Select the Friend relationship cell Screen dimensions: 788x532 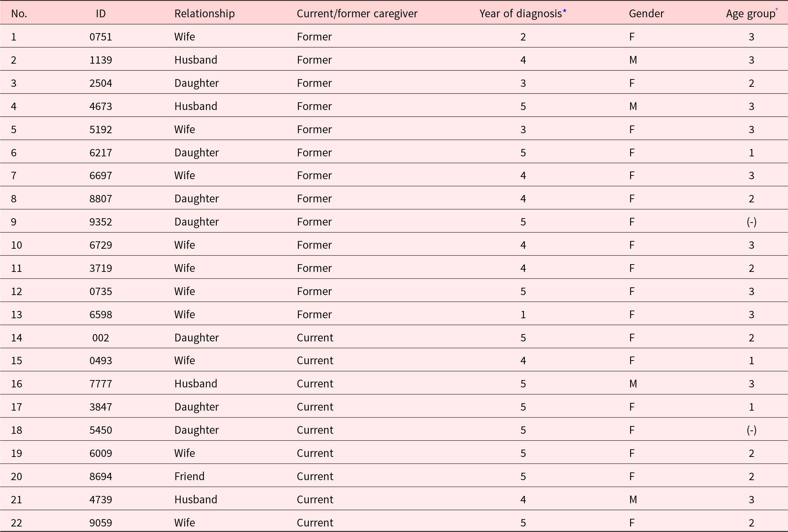pos(189,476)
